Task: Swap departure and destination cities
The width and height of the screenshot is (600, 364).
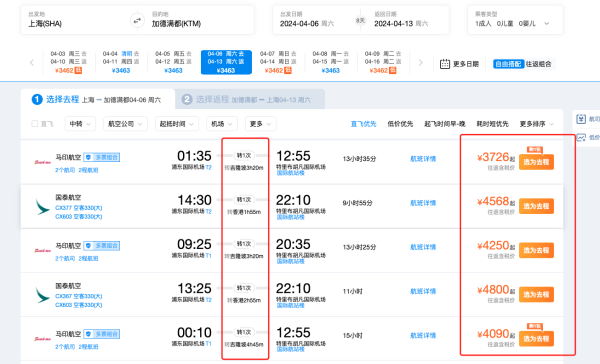Action: tap(137, 20)
